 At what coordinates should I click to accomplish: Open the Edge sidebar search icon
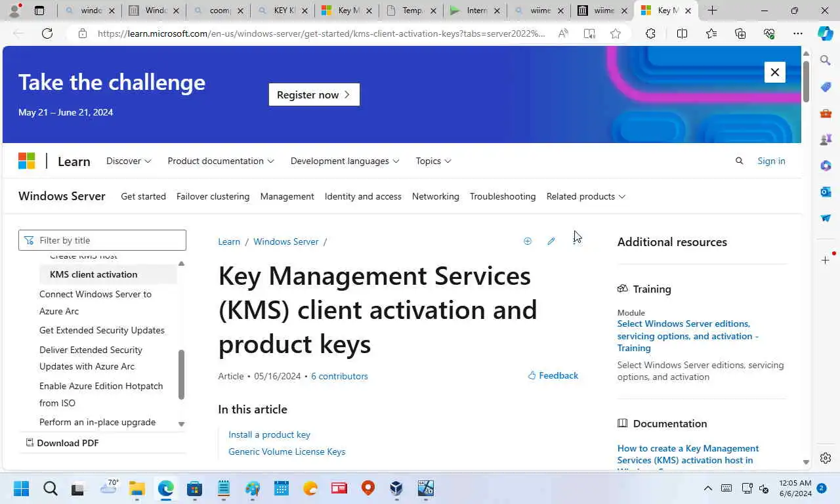point(826,60)
